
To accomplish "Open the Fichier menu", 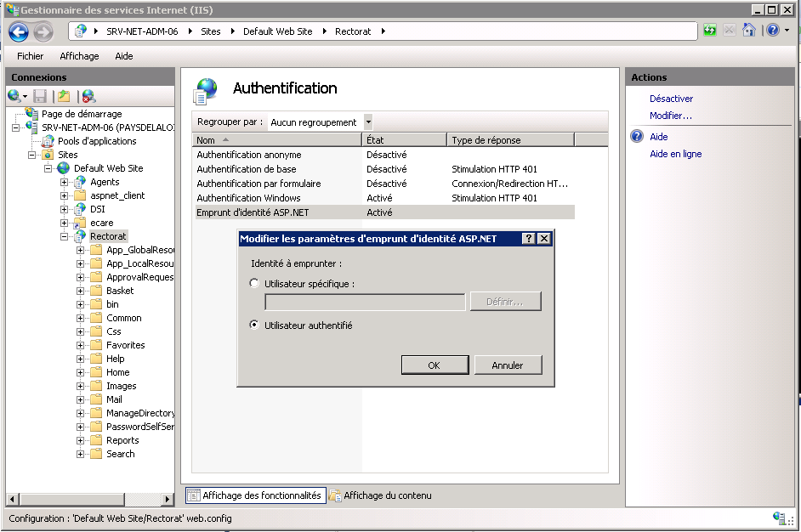I will (x=30, y=56).
